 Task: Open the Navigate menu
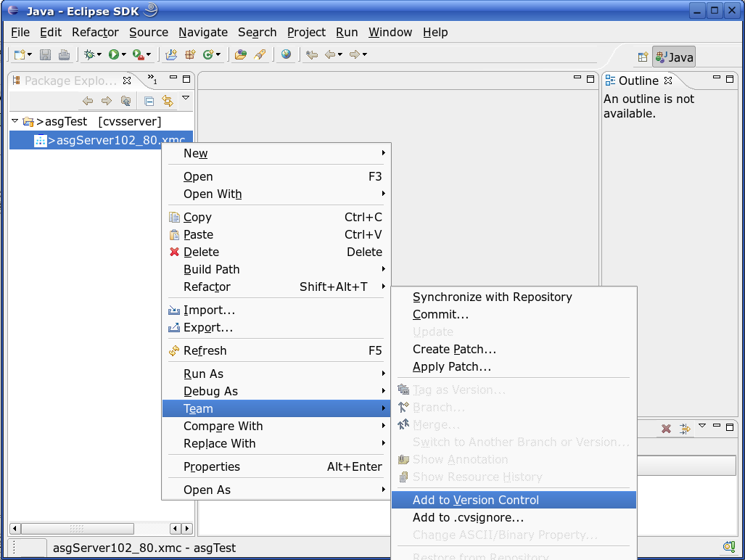pos(203,33)
